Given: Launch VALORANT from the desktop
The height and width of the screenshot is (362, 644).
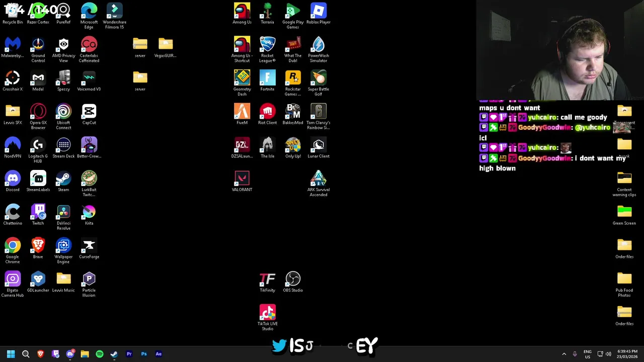Looking at the screenshot, I should [242, 182].
